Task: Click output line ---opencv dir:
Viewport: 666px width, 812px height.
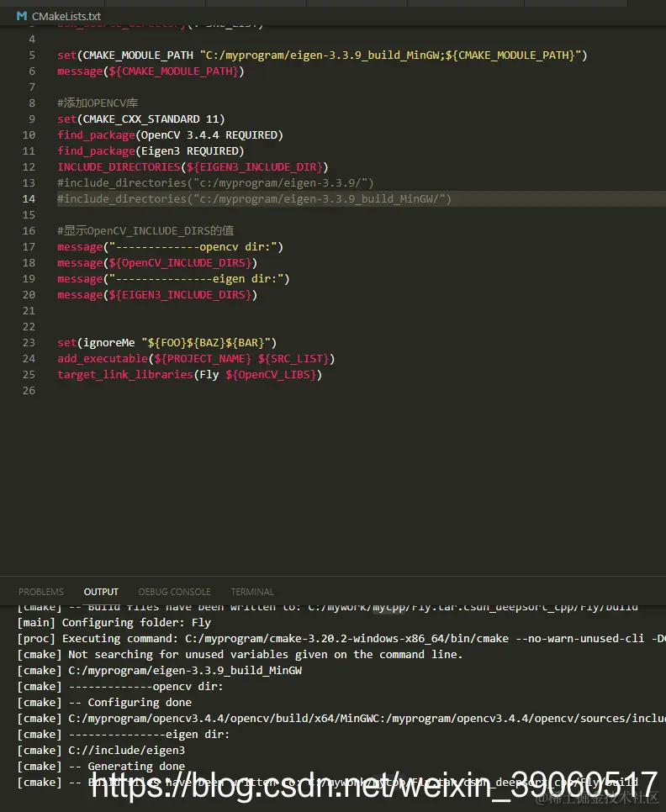Action: coord(120,687)
